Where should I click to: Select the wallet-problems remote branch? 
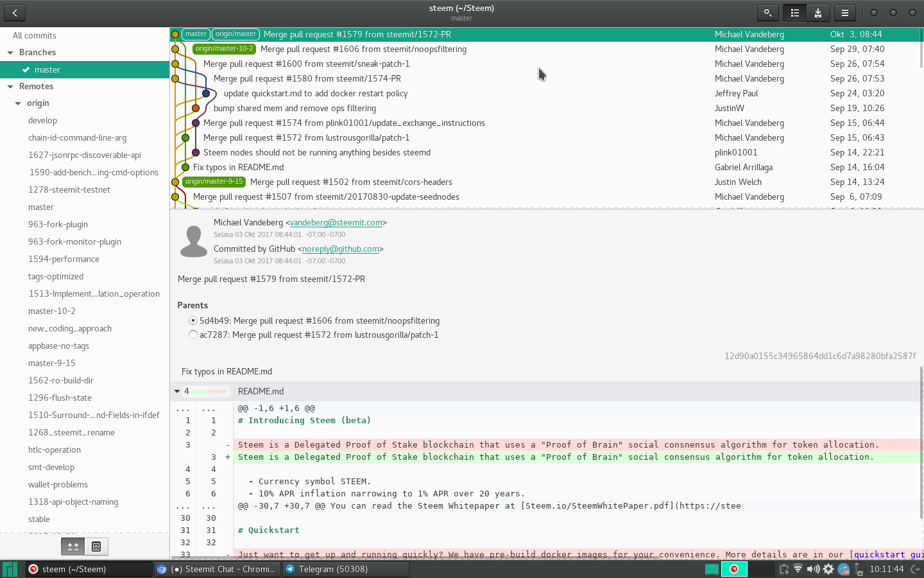click(85, 484)
